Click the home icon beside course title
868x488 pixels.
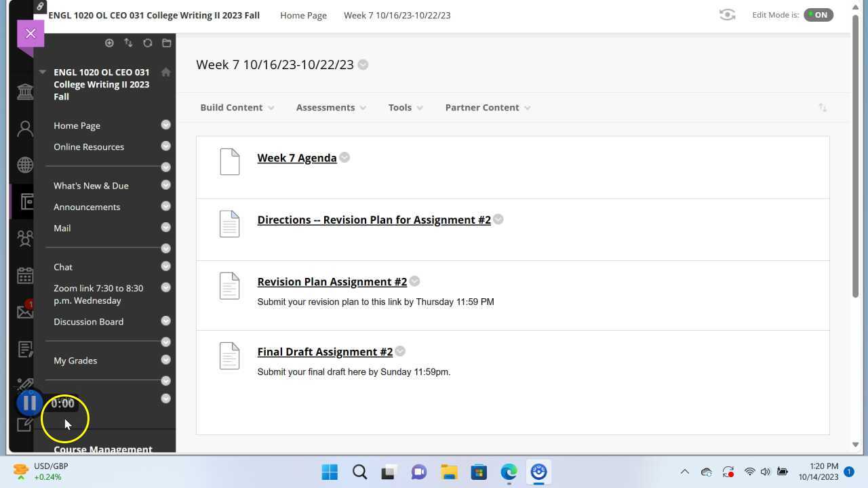[x=165, y=72]
